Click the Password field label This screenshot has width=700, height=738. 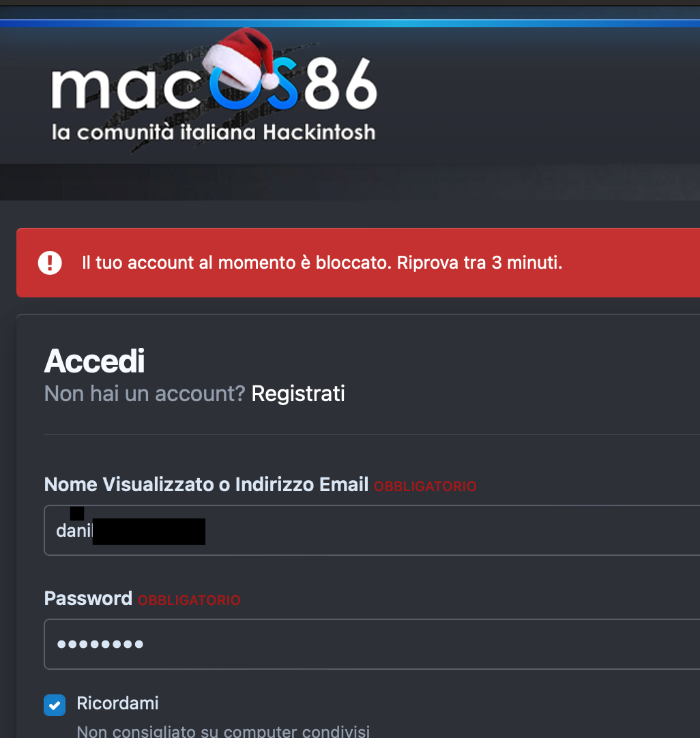pyautogui.click(x=88, y=599)
